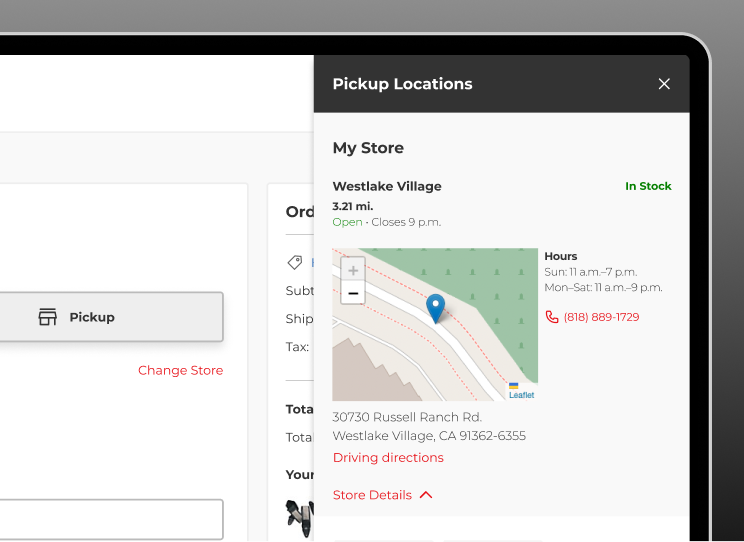744x542 pixels.
Task: Open the Leaflet attribution link
Action: coord(522,395)
